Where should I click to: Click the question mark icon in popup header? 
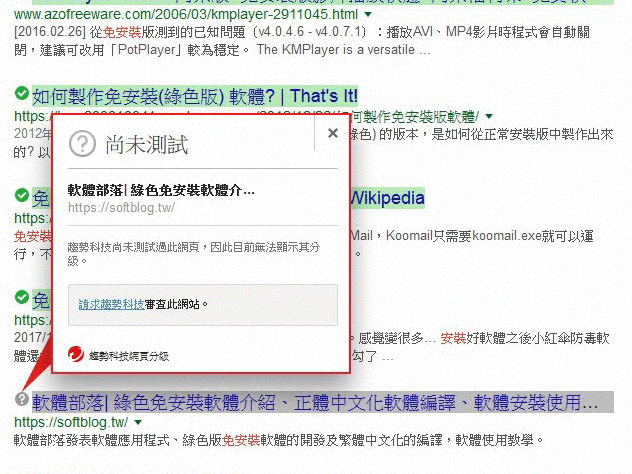82,144
